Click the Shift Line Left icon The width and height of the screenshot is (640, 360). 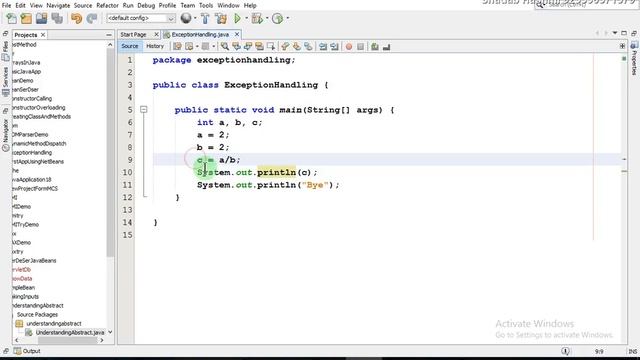pyautogui.click(x=323, y=47)
